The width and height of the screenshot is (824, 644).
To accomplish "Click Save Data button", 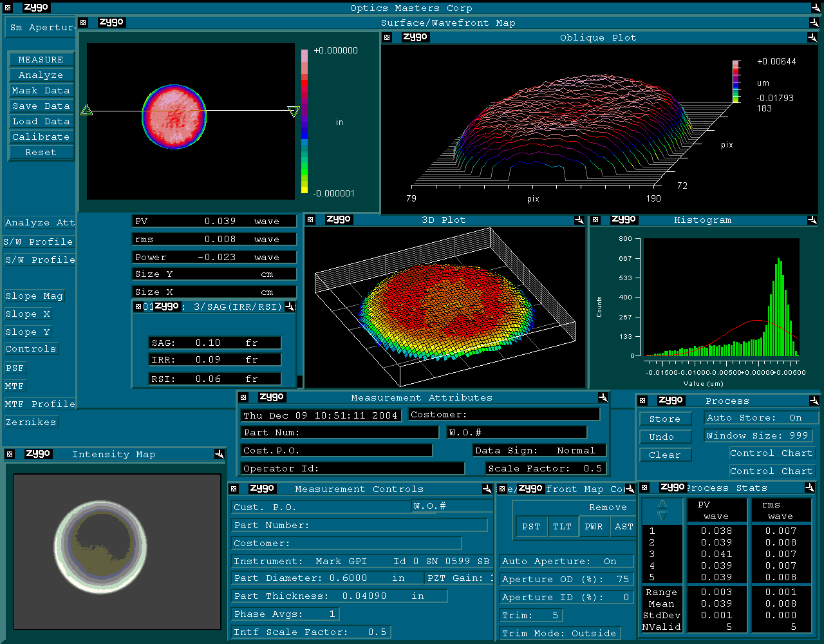I will click(x=41, y=106).
